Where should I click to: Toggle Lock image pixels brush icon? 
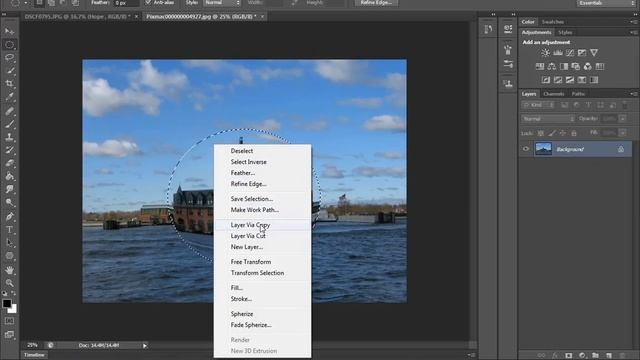pos(552,133)
